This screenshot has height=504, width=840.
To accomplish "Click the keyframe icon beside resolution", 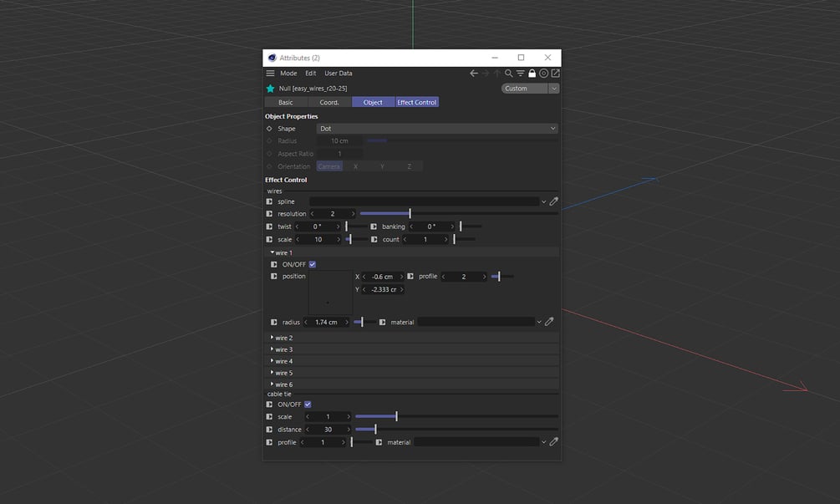I will pos(269,214).
